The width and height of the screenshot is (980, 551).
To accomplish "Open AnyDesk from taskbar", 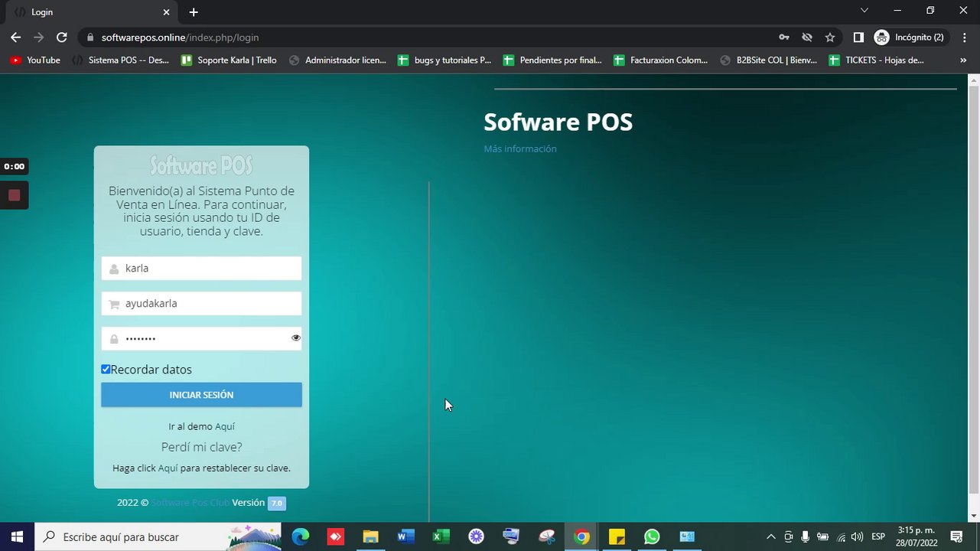I will tap(335, 536).
